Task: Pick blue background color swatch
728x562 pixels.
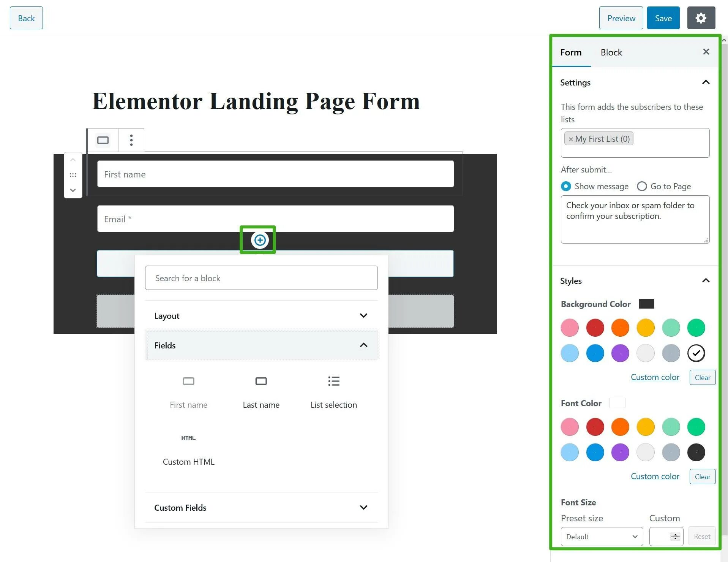Action: 595,353
